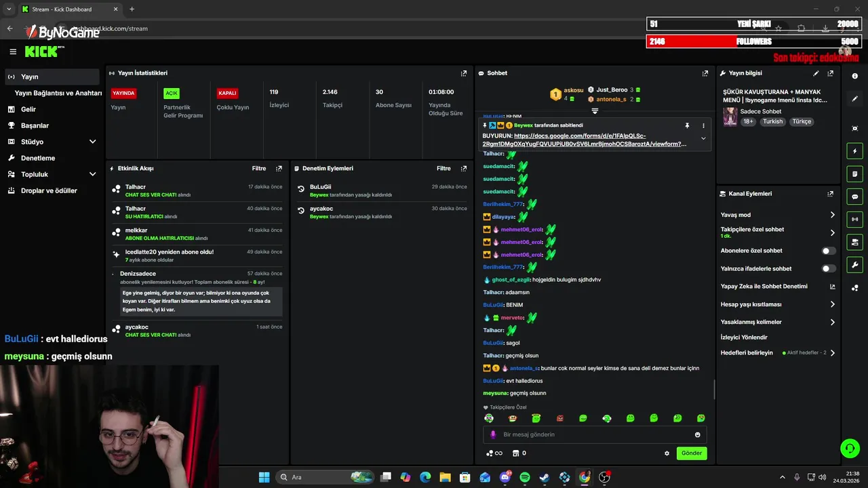Click Yapay Zeka ile Sohbet Denetimi
The width and height of the screenshot is (868, 488).
pyautogui.click(x=764, y=287)
